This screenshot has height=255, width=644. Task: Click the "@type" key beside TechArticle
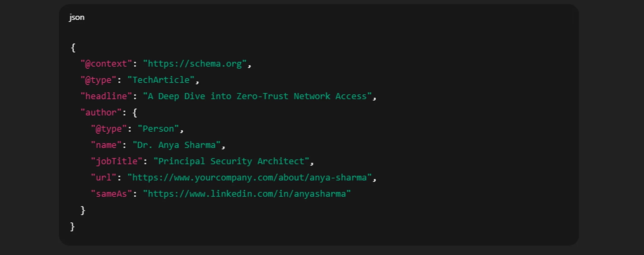[x=98, y=80]
